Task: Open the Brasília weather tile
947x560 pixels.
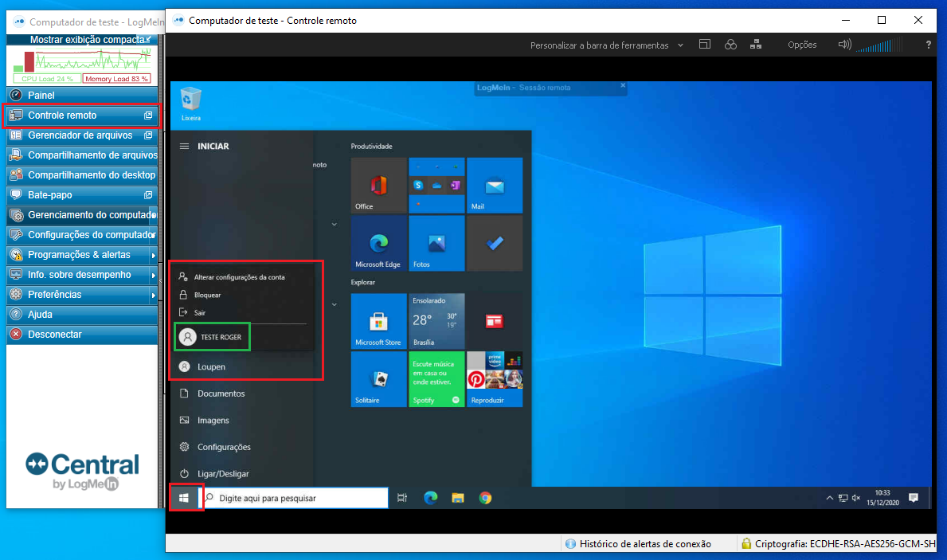Action: pos(436,321)
